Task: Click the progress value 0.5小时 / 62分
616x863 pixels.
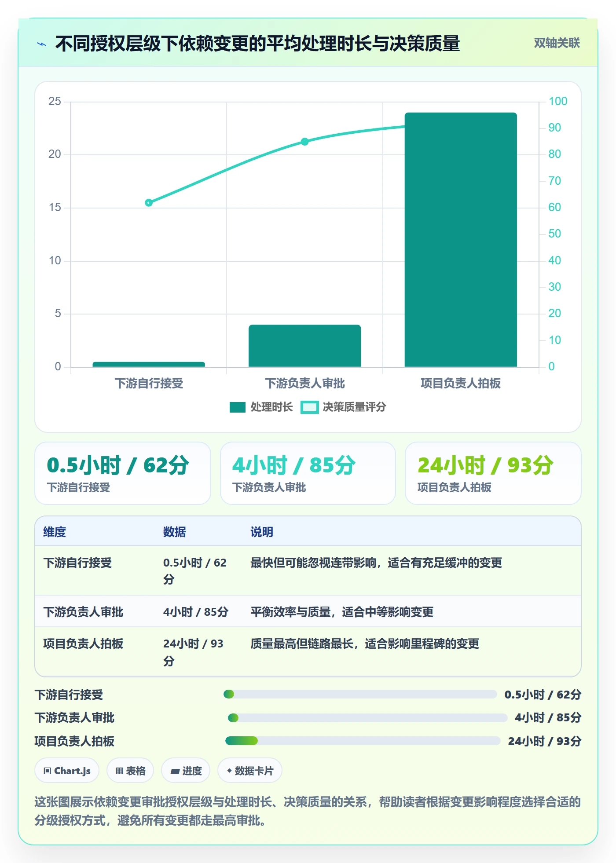Action: click(x=543, y=695)
